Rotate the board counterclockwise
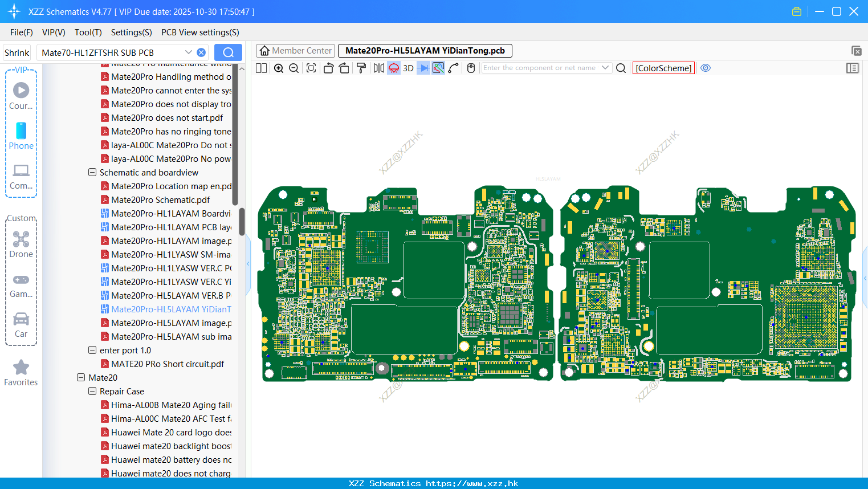868x489 pixels. pyautogui.click(x=328, y=68)
